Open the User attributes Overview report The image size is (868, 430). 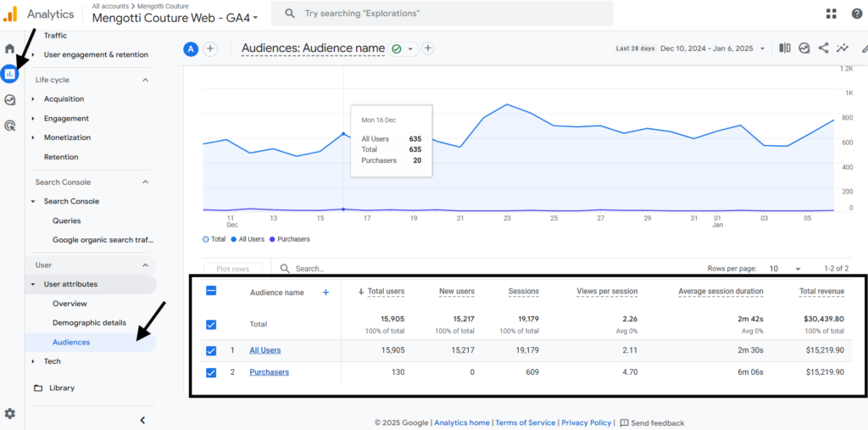pyautogui.click(x=70, y=304)
